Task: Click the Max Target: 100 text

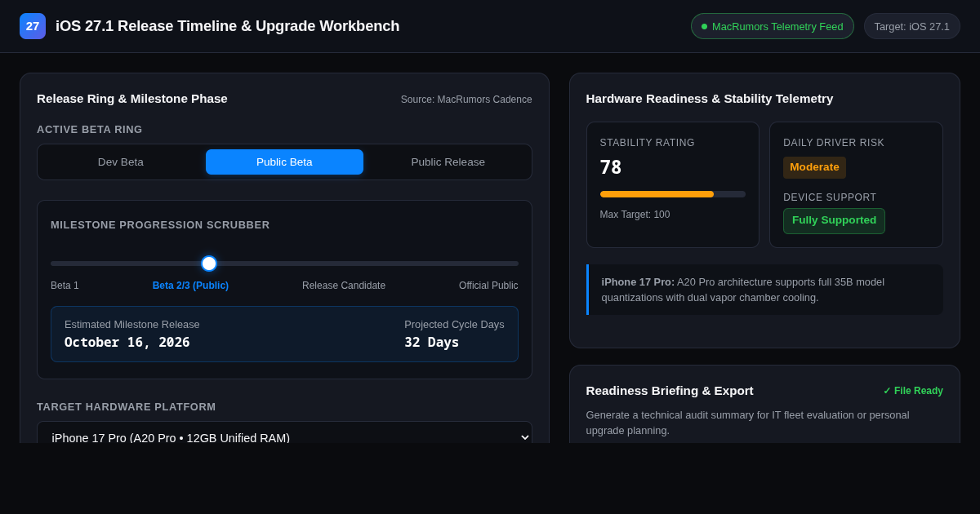Action: [635, 215]
